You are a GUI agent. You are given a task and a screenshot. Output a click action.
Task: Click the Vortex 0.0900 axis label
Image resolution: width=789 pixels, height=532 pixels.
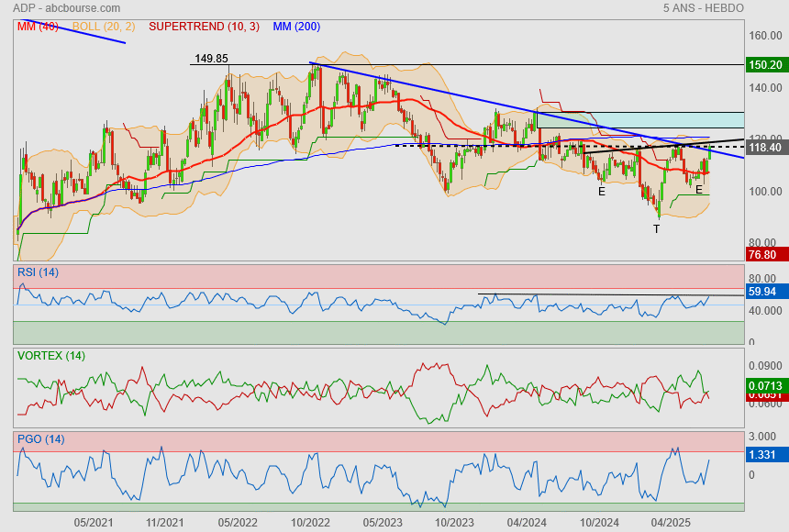(x=765, y=366)
